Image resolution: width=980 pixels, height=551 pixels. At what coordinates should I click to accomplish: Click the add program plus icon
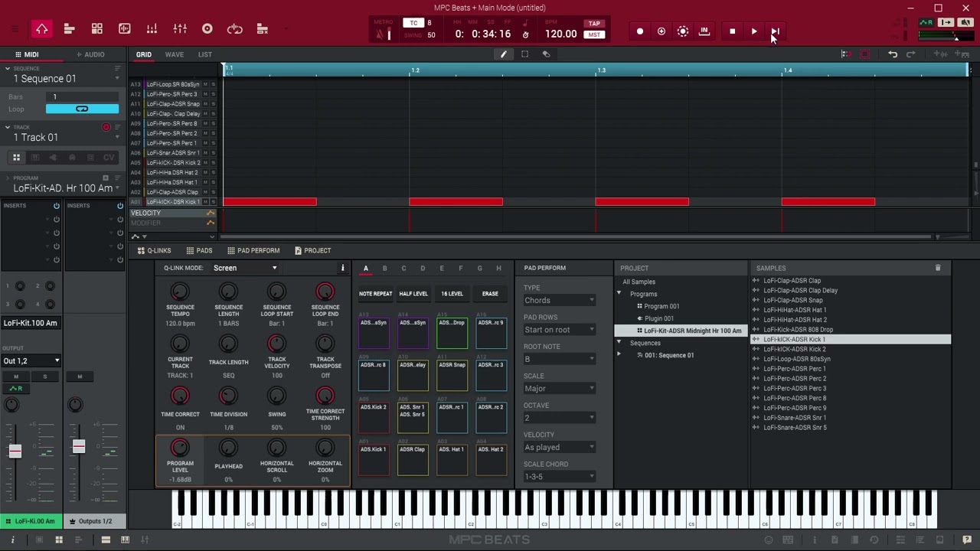(x=106, y=178)
